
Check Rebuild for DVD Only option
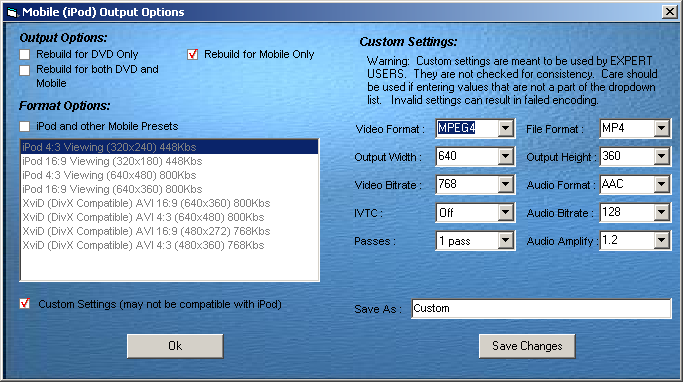pos(25,54)
